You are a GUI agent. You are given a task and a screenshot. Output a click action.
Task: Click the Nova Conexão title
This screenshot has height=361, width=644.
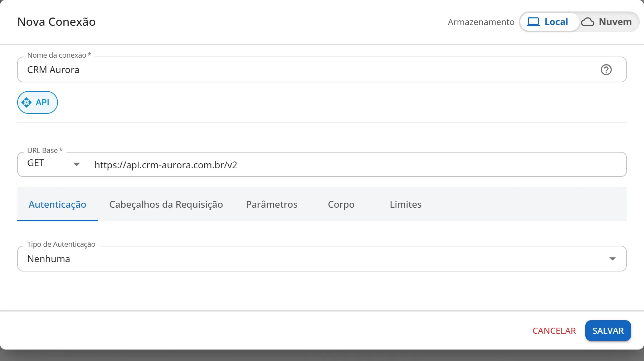pos(57,22)
